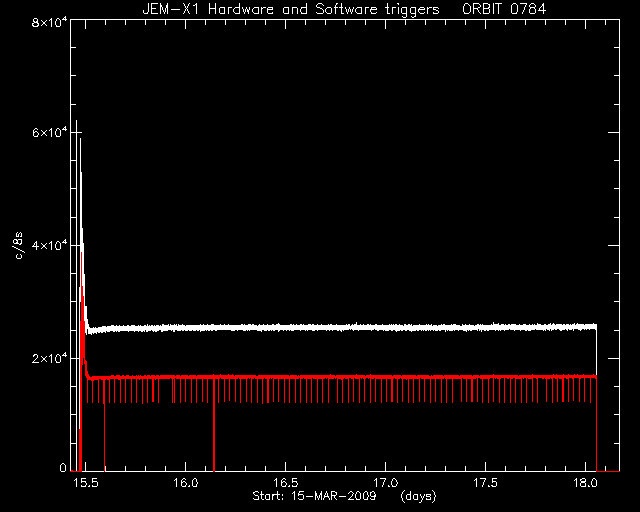
Task: Click the 16.0 x-axis tick label
Action: point(185,483)
